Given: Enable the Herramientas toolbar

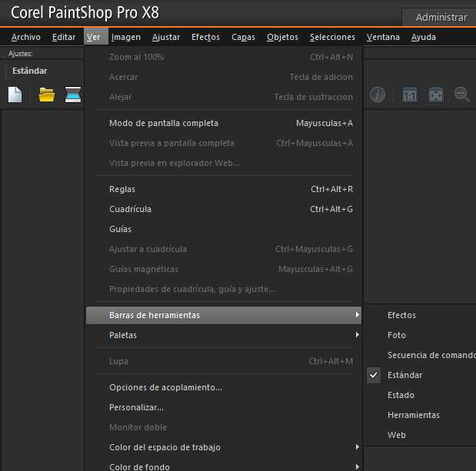Looking at the screenshot, I should [421, 415].
